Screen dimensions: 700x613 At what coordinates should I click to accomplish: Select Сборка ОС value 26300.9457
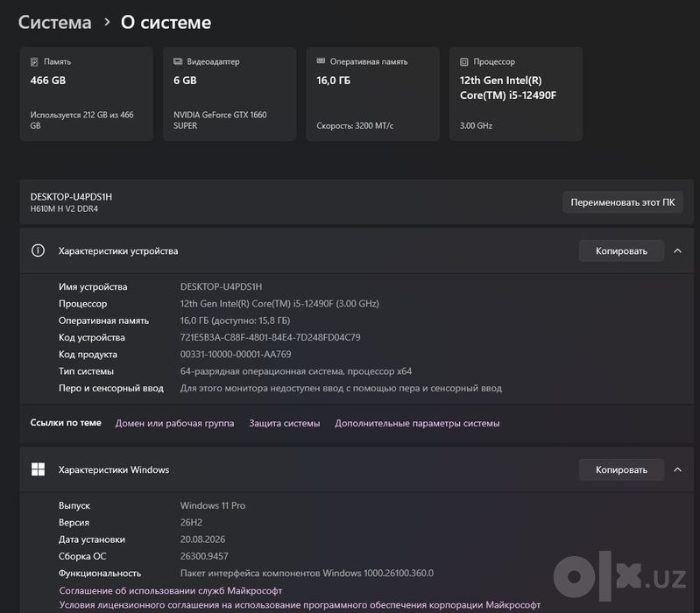point(204,556)
